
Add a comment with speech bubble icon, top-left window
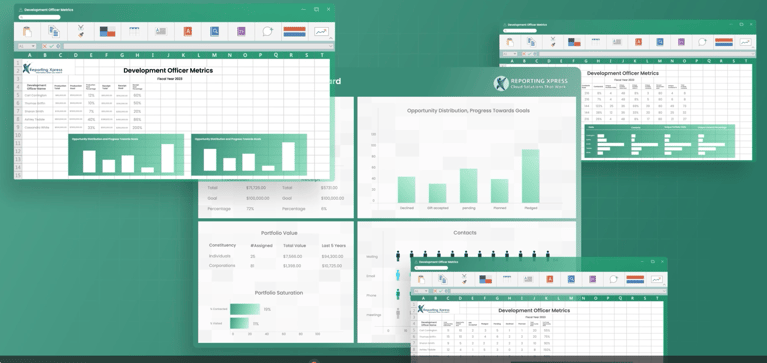(x=268, y=31)
